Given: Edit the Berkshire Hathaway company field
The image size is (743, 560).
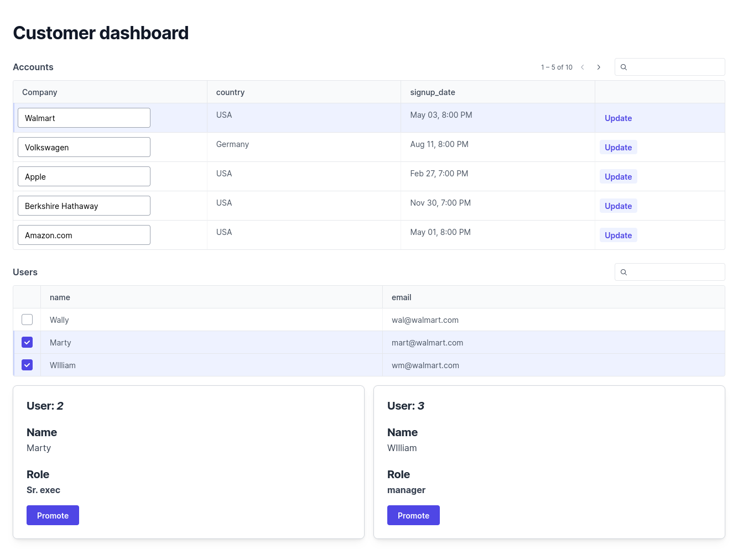Looking at the screenshot, I should click(x=84, y=206).
